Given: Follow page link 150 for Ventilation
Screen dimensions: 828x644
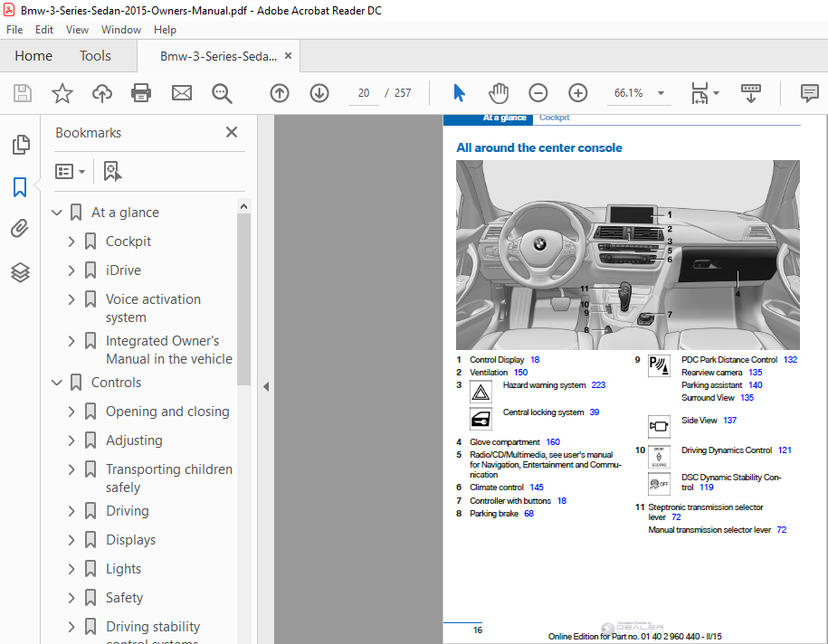Looking at the screenshot, I should [520, 373].
